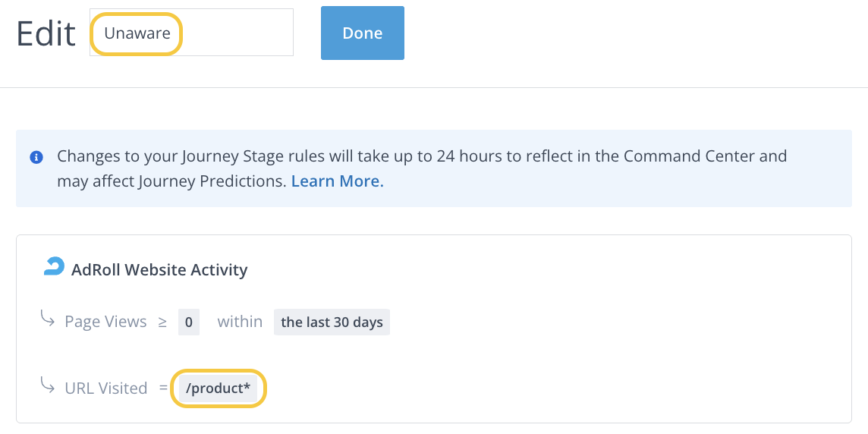Click the arrow icon beside Page Views
Image resolution: width=868 pixels, height=434 pixels.
[x=48, y=319]
